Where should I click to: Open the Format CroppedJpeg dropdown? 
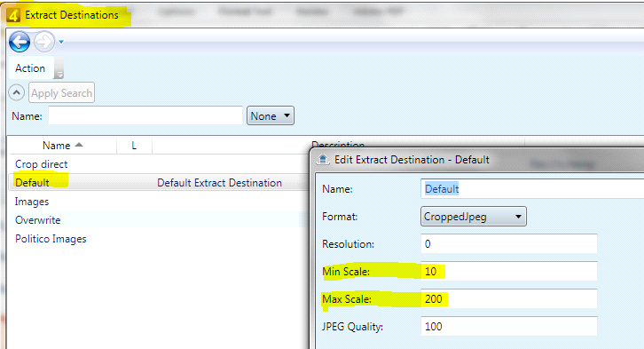[x=474, y=216]
